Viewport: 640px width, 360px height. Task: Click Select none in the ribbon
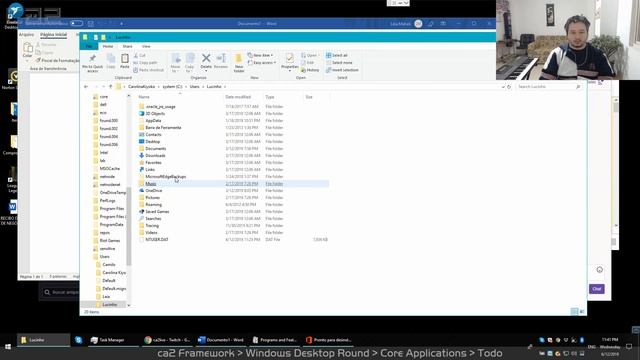click(339, 62)
